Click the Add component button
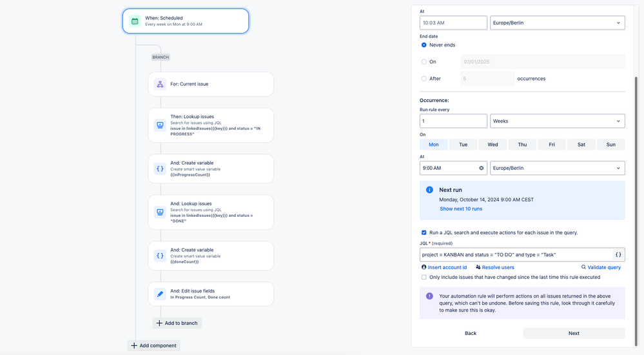Viewport: 644px width, 355px height. (x=154, y=345)
